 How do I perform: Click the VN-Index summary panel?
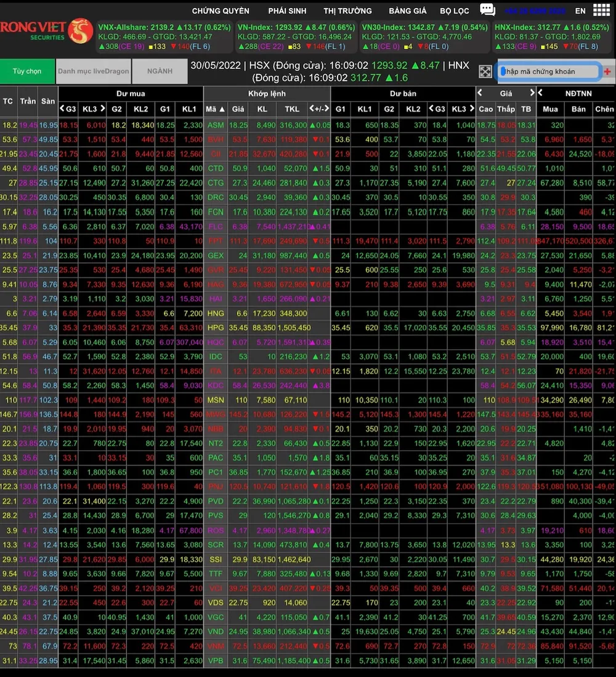tap(296, 36)
